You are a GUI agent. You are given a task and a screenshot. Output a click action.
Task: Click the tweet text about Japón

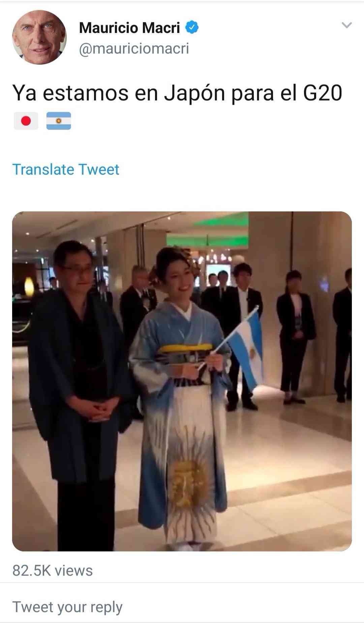pyautogui.click(x=177, y=93)
